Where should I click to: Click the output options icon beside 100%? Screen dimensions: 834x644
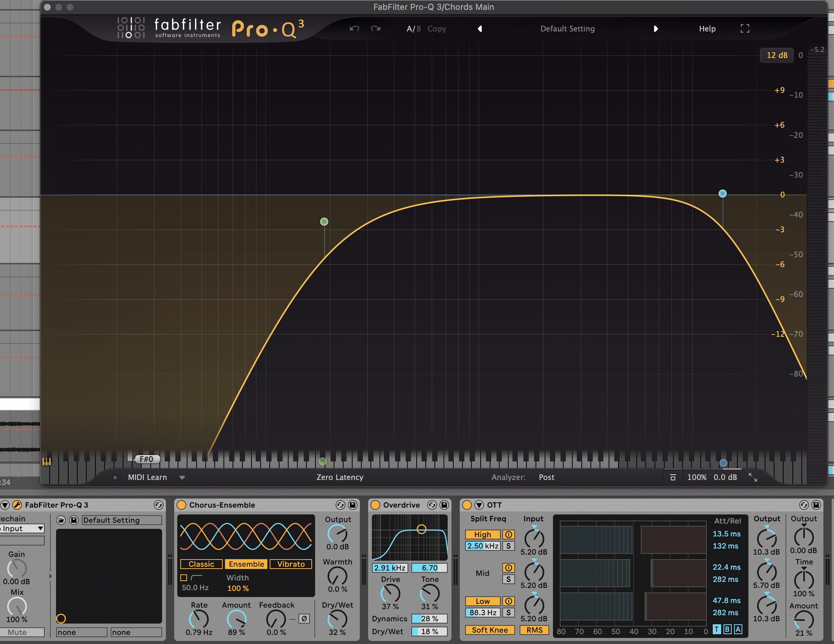673,477
